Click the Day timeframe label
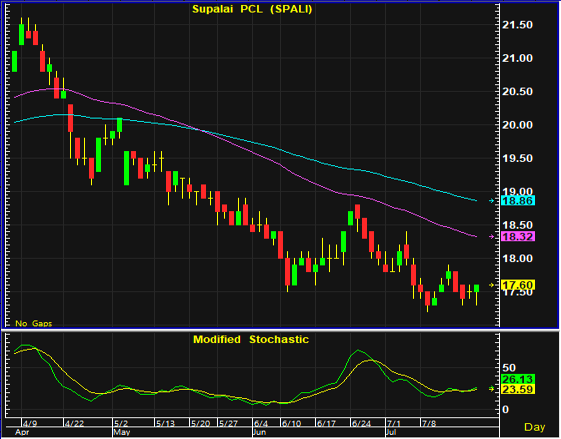This screenshot has height=439, width=561. (535, 427)
